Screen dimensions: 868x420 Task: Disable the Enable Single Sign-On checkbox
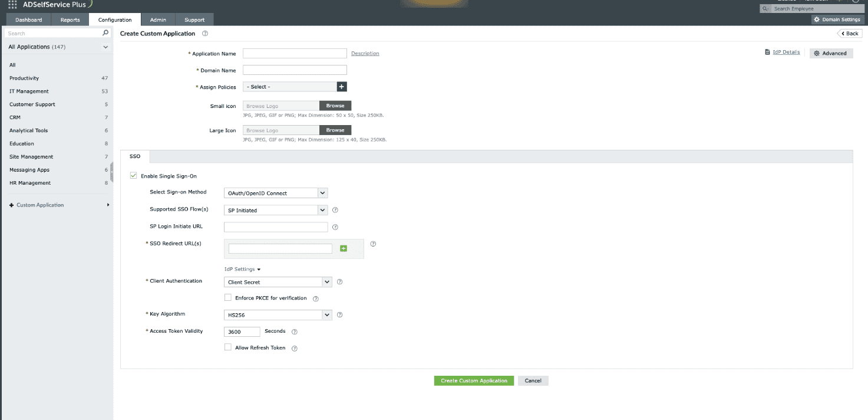coord(133,175)
